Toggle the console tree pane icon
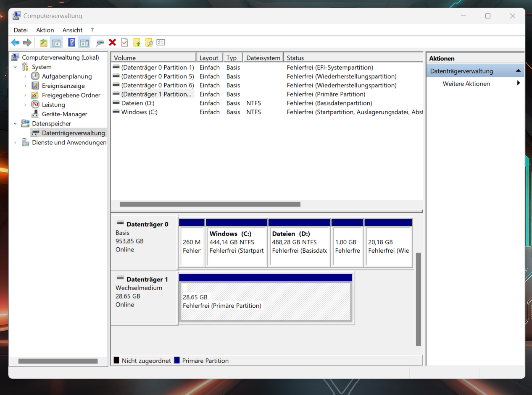This screenshot has width=532, height=395. pos(55,42)
